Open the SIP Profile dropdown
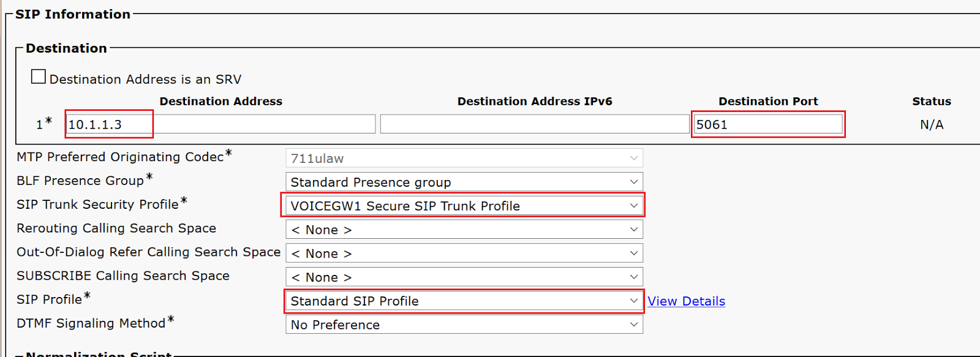 click(464, 301)
